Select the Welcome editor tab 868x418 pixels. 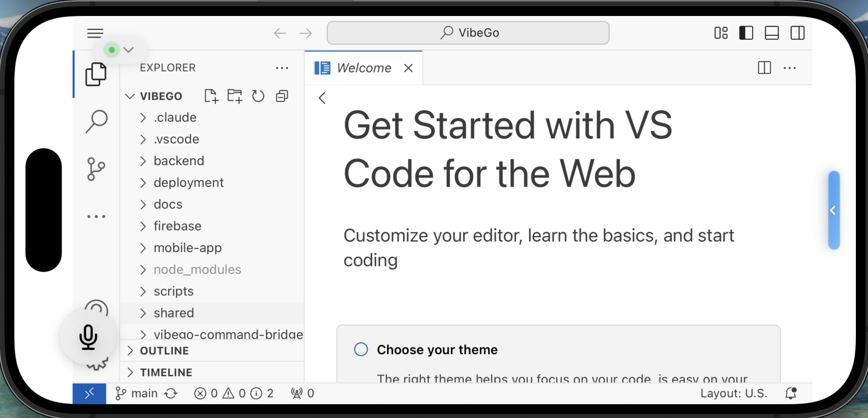[363, 68]
